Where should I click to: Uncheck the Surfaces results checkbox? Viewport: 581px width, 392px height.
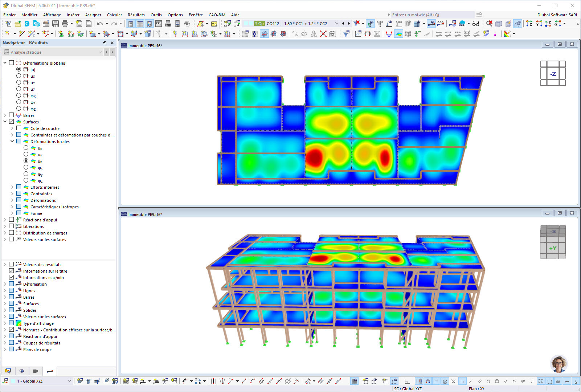click(11, 122)
